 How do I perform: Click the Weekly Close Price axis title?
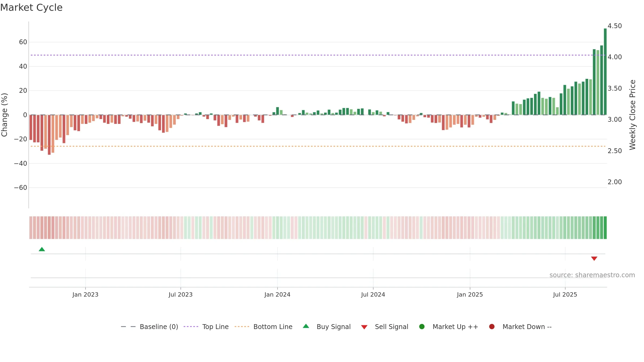(x=633, y=115)
